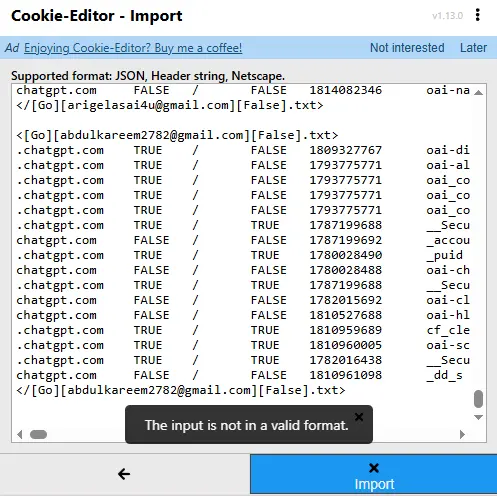497x496 pixels.
Task: Click the expiry value 1810960005
Action: (x=346, y=345)
